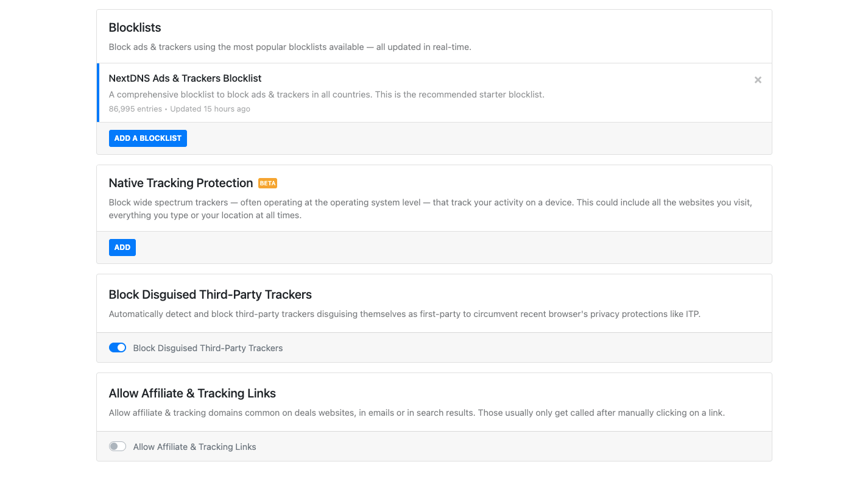Click the ADD A BLOCKLIST button
Image resolution: width=868 pixels, height=481 pixels.
click(x=147, y=138)
